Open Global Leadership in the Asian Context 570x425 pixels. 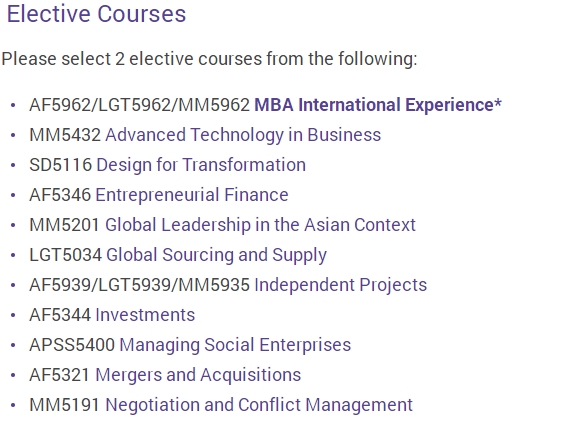coord(260,225)
